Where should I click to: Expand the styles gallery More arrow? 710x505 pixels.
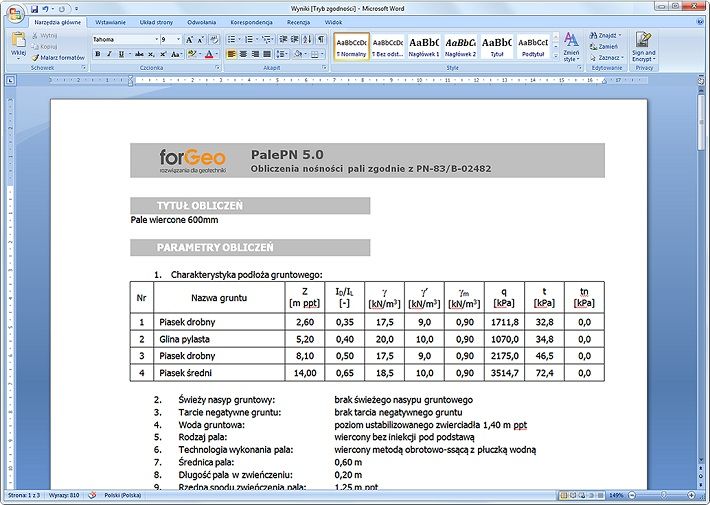coord(556,56)
